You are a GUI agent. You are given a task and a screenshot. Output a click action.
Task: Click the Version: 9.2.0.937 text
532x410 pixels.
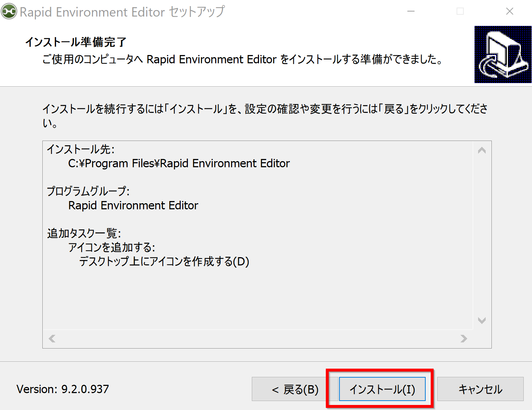click(x=63, y=389)
